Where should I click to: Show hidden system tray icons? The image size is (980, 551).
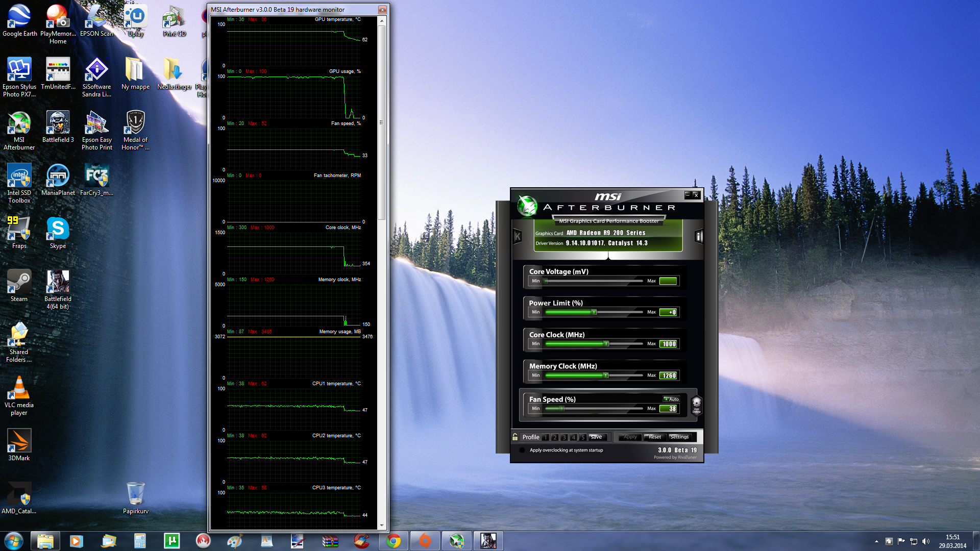pos(876,541)
